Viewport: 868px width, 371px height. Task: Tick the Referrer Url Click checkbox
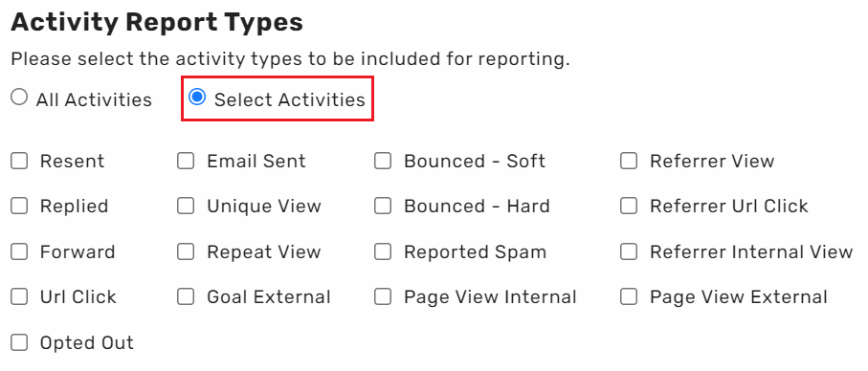(629, 206)
